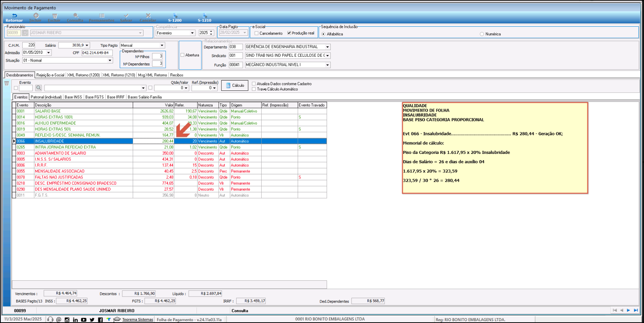Toggle checkbox before Qtde/Valor field

pyautogui.click(x=150, y=88)
